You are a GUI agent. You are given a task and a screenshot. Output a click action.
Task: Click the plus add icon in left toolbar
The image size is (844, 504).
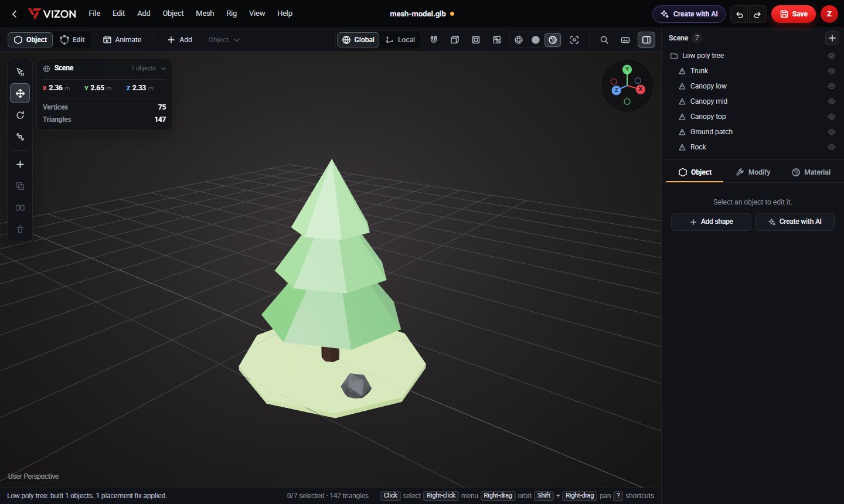(x=20, y=165)
